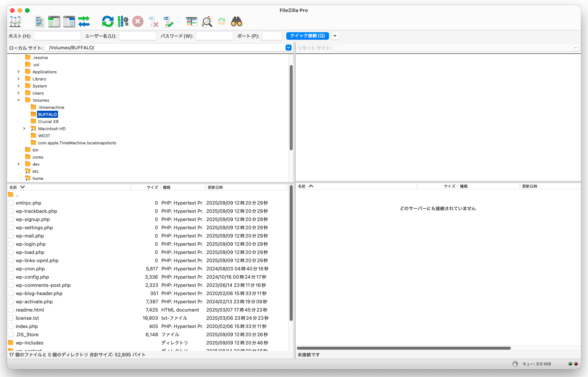Toggle directory comparison magnifier icon

207,22
